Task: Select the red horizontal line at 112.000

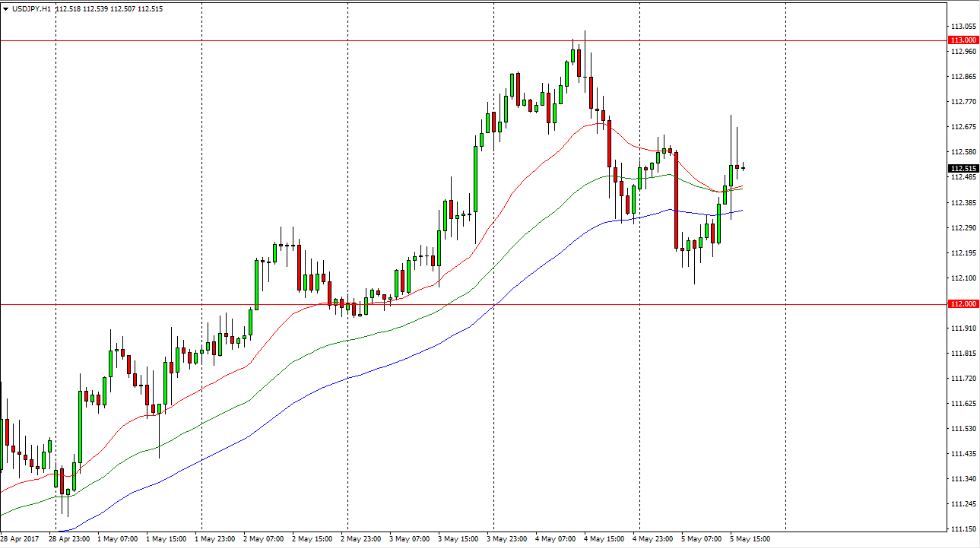Action: click(532, 304)
